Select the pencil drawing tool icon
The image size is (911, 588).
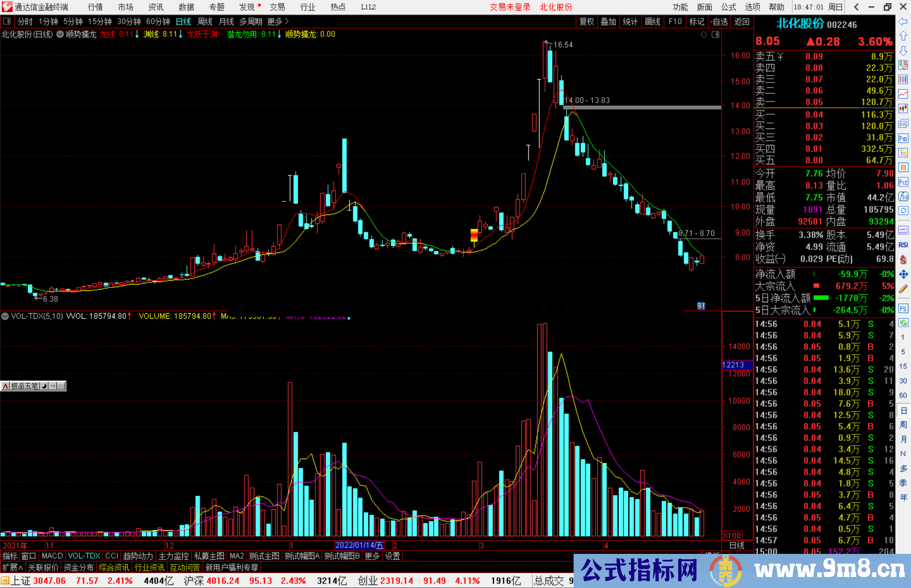(x=903, y=289)
